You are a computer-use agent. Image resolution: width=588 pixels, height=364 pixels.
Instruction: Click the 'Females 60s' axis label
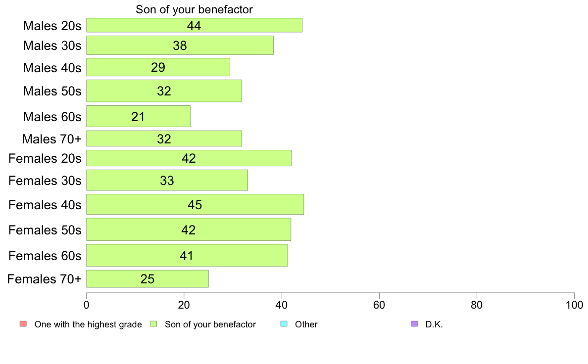pyautogui.click(x=45, y=256)
